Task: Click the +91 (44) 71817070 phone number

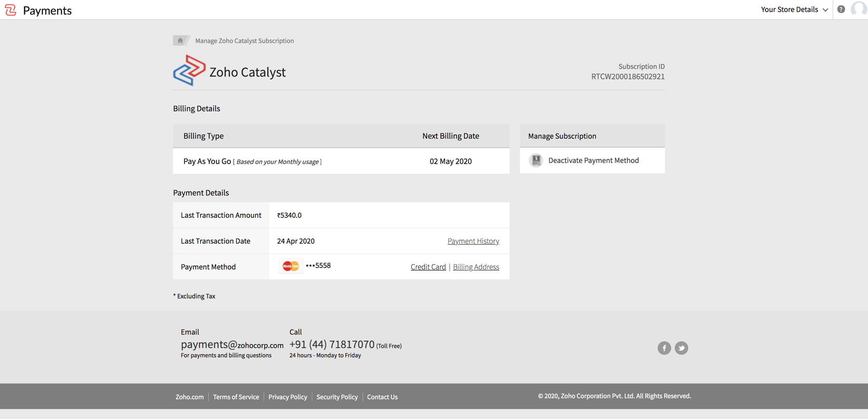Action: tap(331, 345)
